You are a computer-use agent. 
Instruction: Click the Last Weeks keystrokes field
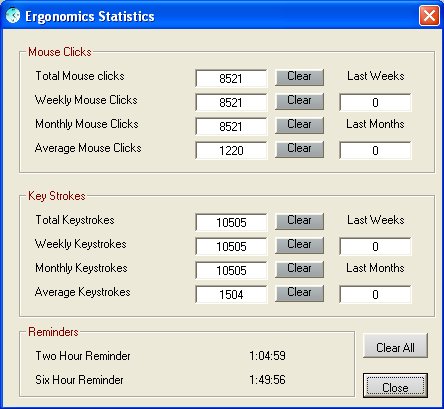(375, 246)
